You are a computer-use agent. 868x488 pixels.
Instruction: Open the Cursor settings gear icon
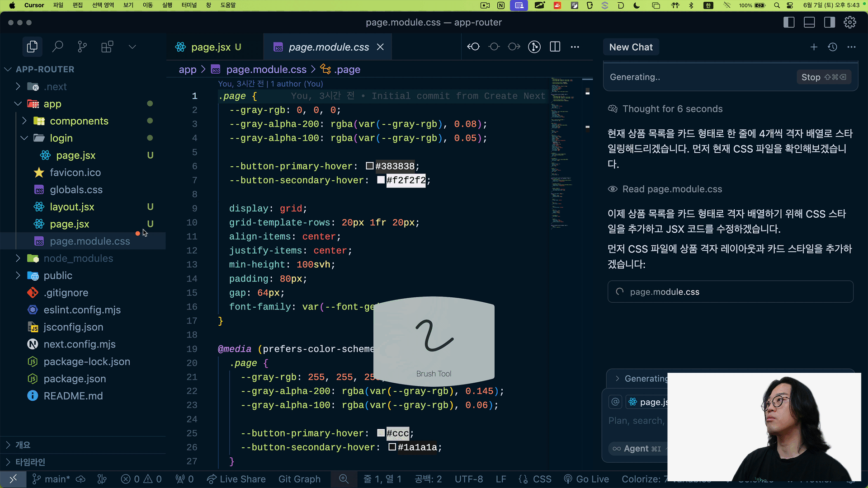[x=849, y=22]
